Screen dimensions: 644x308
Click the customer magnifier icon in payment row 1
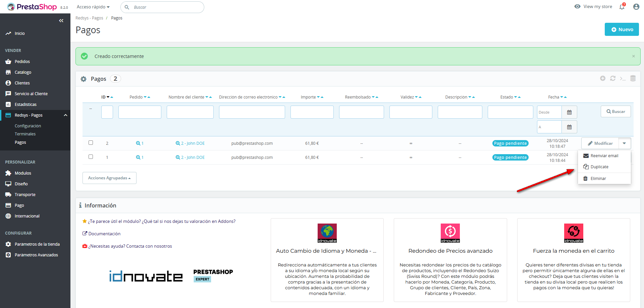point(178,158)
